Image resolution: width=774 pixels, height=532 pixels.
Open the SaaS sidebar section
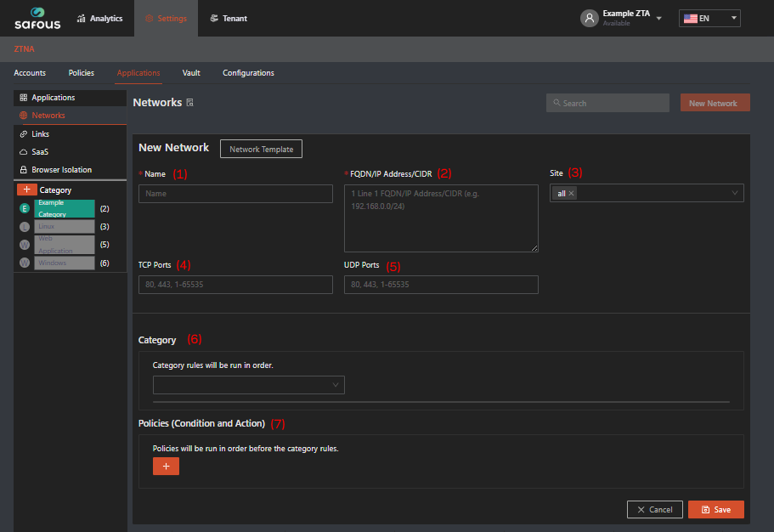pyautogui.click(x=39, y=151)
